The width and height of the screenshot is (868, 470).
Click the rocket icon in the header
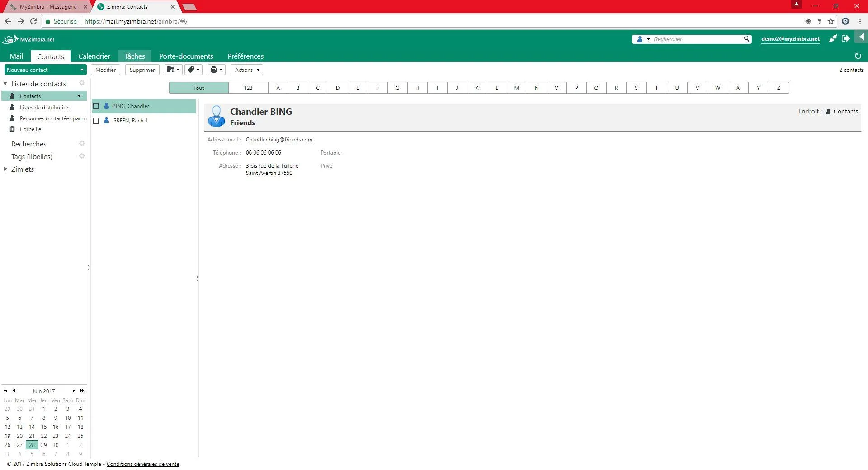click(833, 39)
